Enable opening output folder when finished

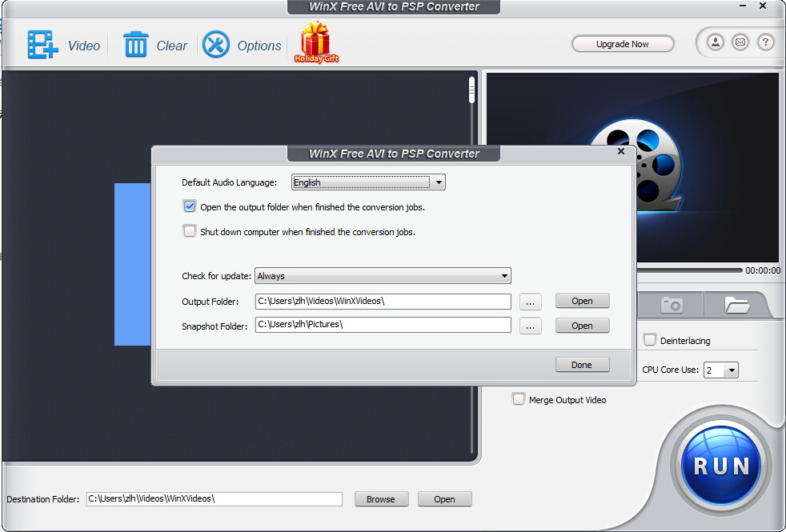pos(190,206)
